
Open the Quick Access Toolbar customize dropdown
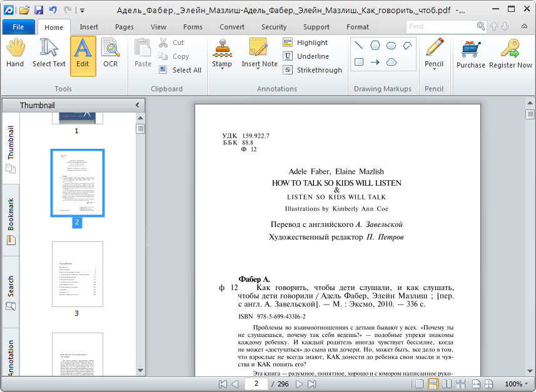(x=82, y=10)
